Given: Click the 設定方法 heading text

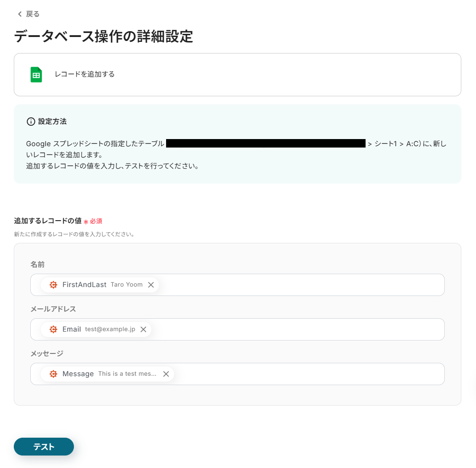Looking at the screenshot, I should 53,121.
